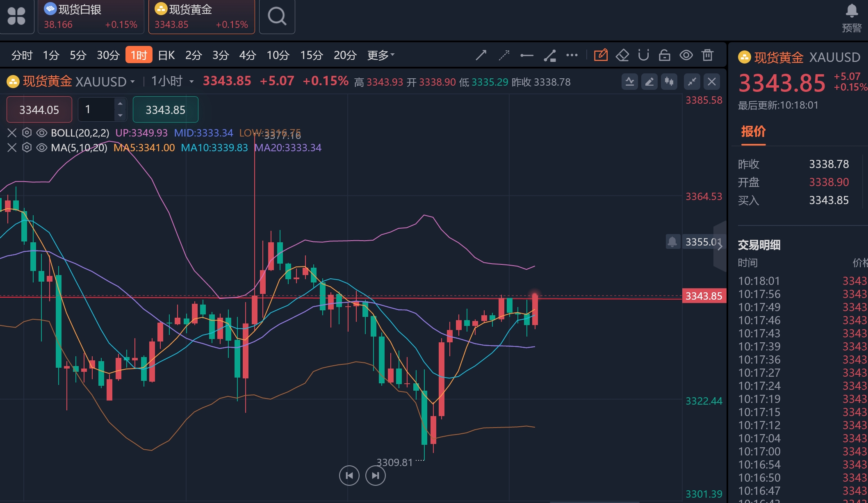Select the 3分 timeframe
This screenshot has width=868, height=503.
[221, 55]
